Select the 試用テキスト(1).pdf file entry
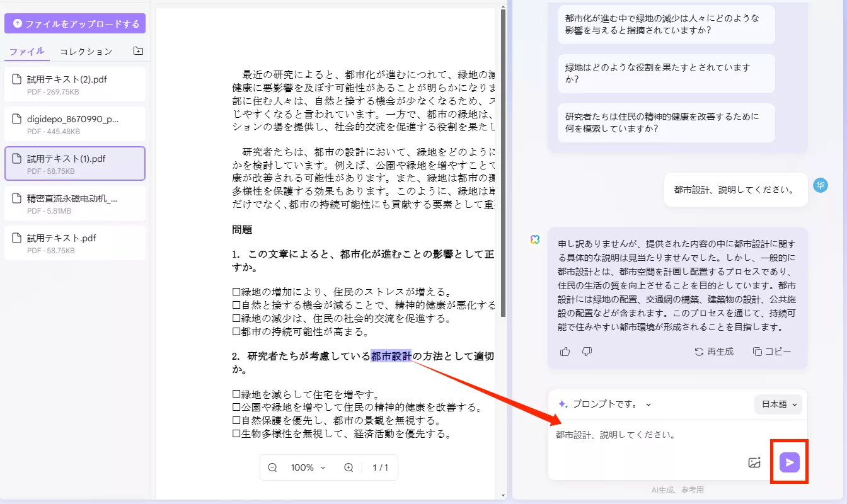The height and width of the screenshot is (504, 847). pyautogui.click(x=75, y=164)
